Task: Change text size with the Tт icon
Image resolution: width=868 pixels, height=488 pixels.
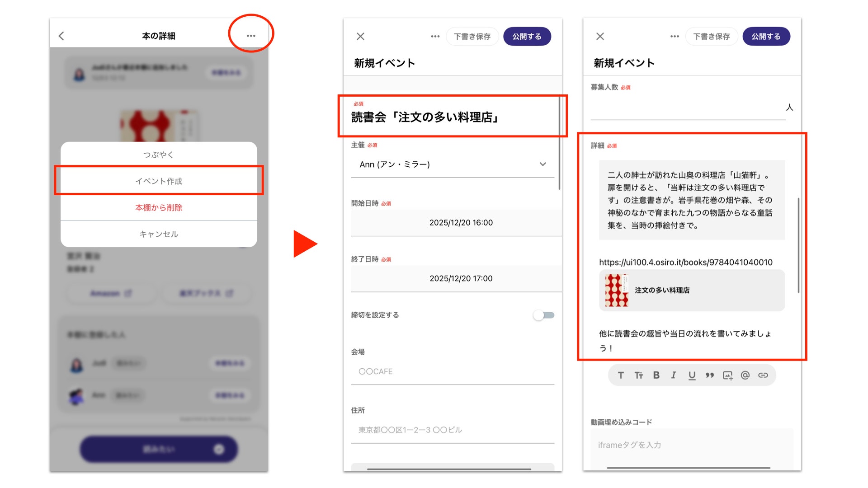Action: [638, 375]
